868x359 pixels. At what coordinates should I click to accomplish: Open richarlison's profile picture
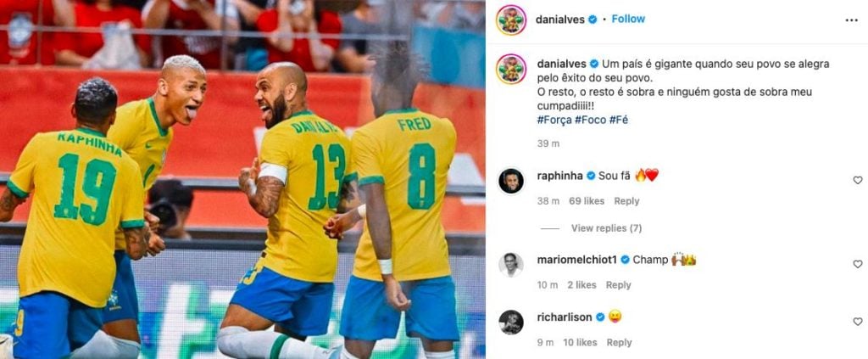pyautogui.click(x=511, y=322)
